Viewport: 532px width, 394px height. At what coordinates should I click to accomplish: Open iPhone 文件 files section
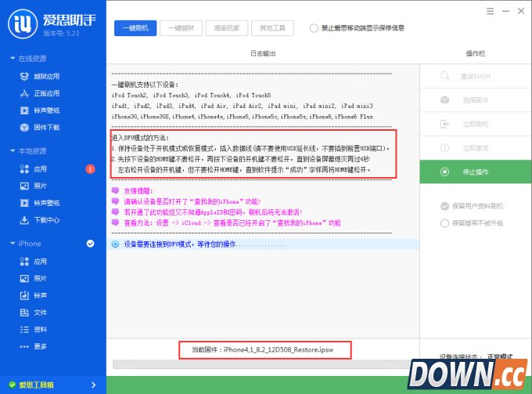[x=40, y=313]
